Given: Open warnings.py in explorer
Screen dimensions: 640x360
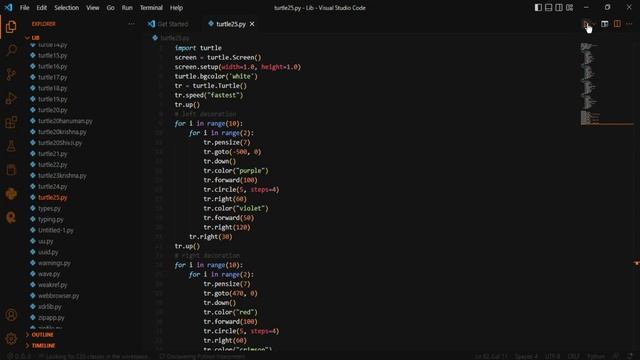Looking at the screenshot, I should 54,263.
